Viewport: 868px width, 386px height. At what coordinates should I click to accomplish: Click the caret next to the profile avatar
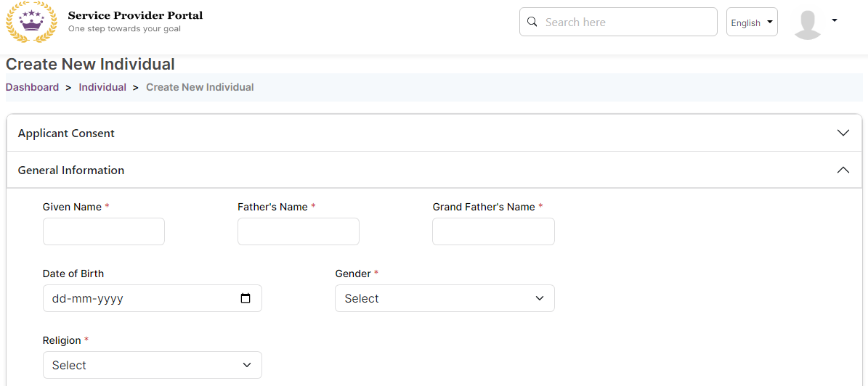click(x=834, y=20)
